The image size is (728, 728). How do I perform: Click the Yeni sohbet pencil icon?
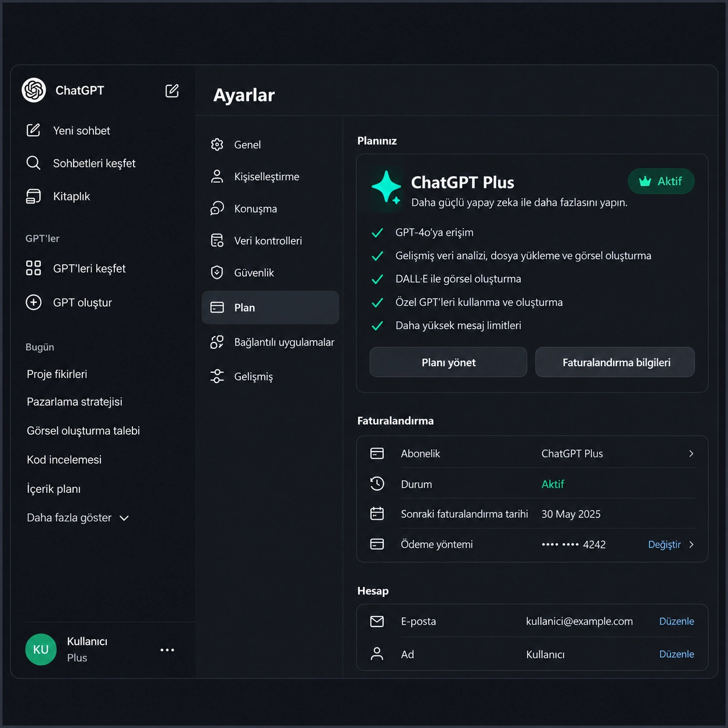[34, 130]
